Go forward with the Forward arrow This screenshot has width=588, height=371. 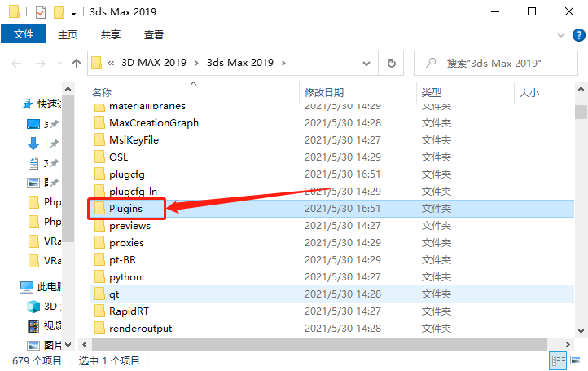tap(41, 64)
